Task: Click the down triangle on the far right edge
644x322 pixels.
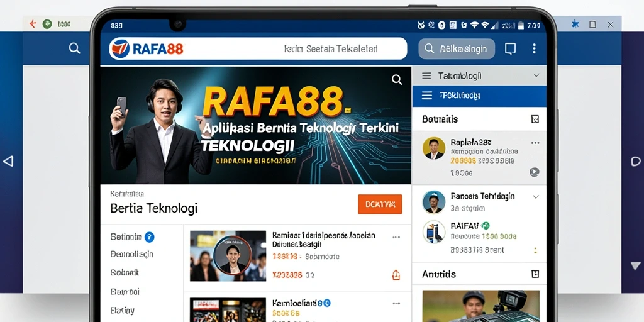Action: 635,266
